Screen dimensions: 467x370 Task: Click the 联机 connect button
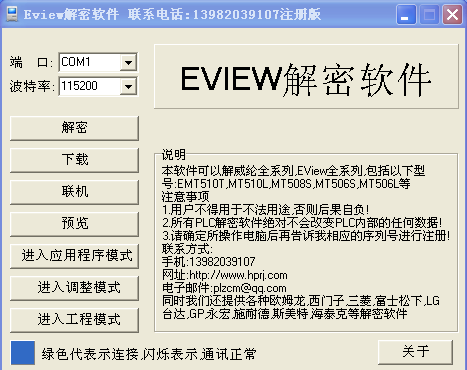[x=74, y=192]
